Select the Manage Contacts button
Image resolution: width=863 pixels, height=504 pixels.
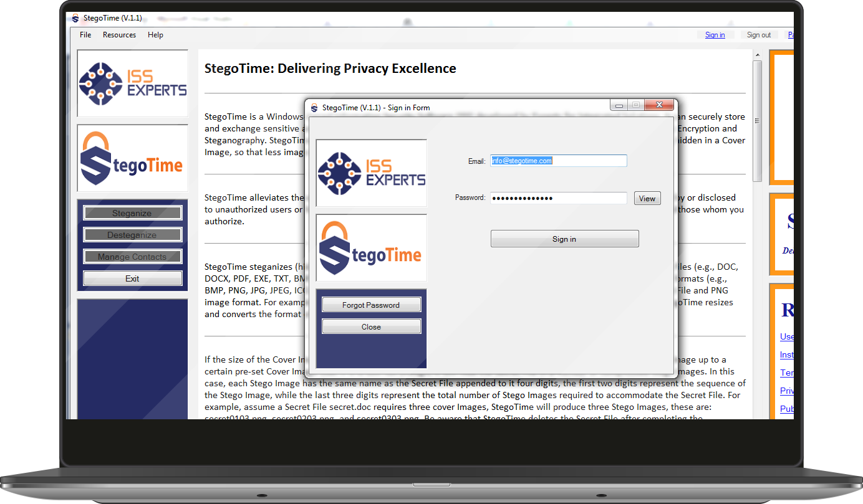click(x=132, y=257)
